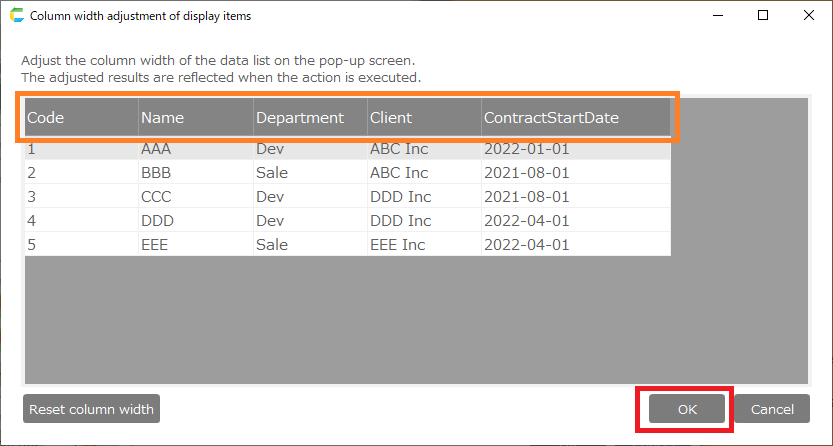833x446 pixels.
Task: Click the Code column header
Action: coord(81,118)
